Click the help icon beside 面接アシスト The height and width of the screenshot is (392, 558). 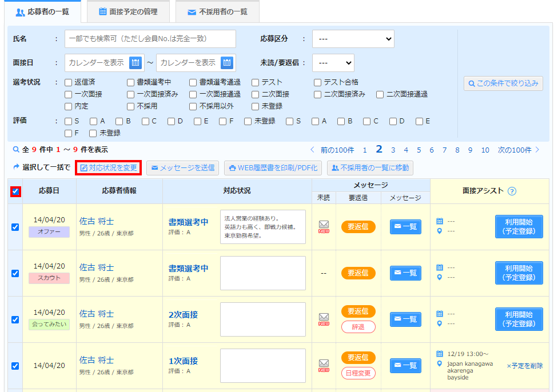(512, 191)
